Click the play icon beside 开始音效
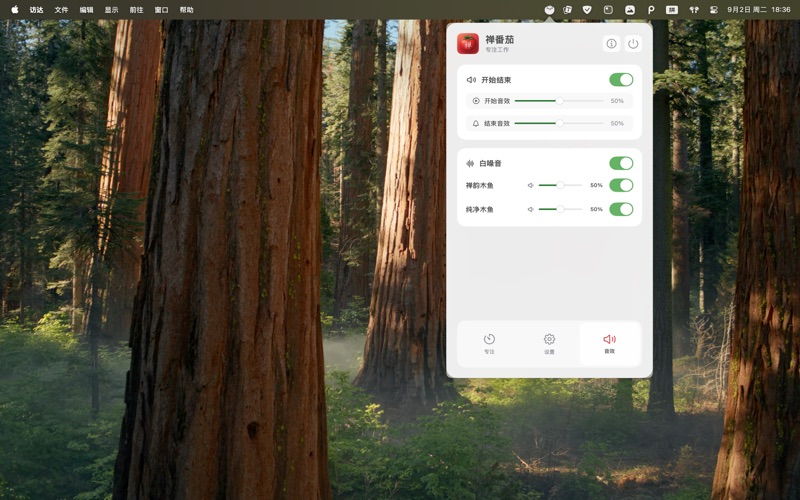 476,101
